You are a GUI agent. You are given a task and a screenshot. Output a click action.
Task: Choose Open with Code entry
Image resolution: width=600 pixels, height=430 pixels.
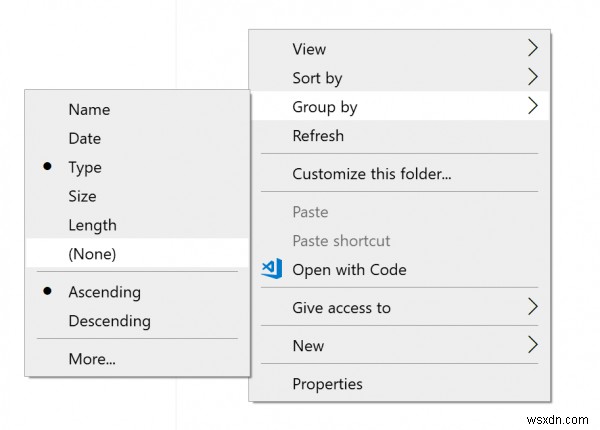click(x=349, y=269)
